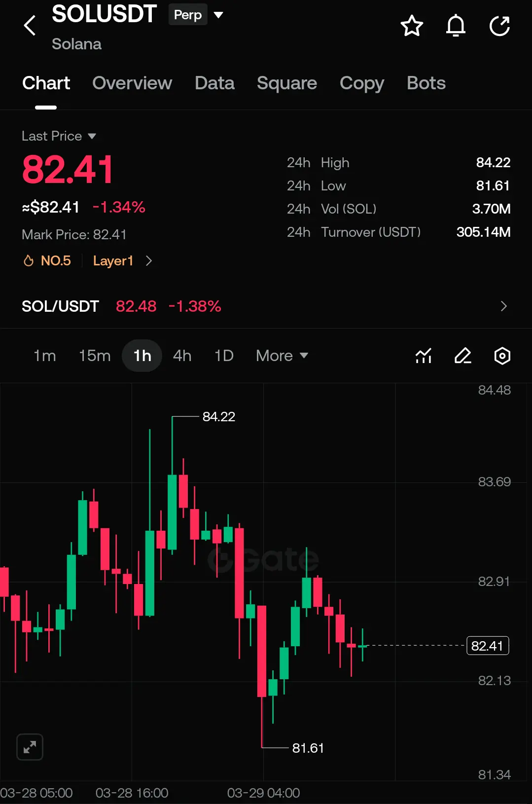Expand the Last Price dropdown

pyautogui.click(x=59, y=136)
